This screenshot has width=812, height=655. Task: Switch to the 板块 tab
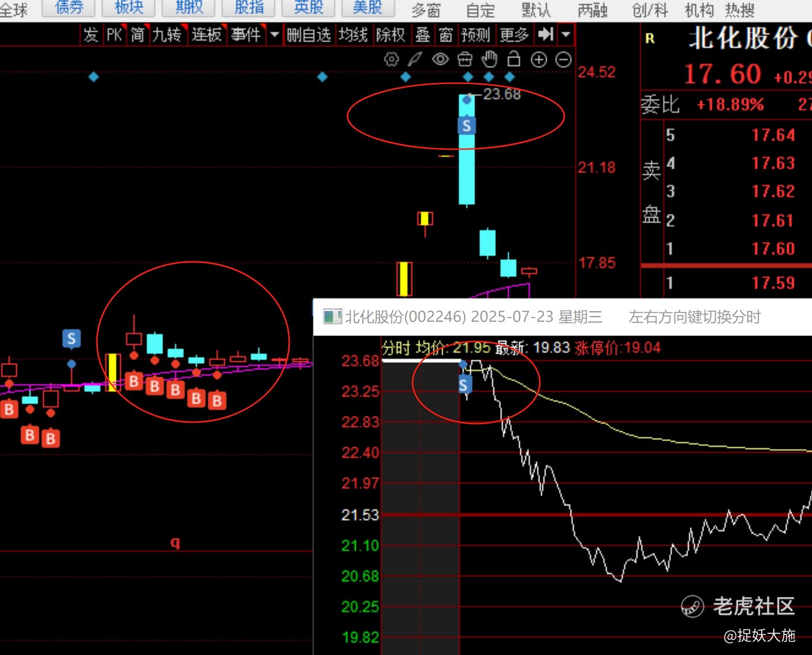(x=129, y=7)
